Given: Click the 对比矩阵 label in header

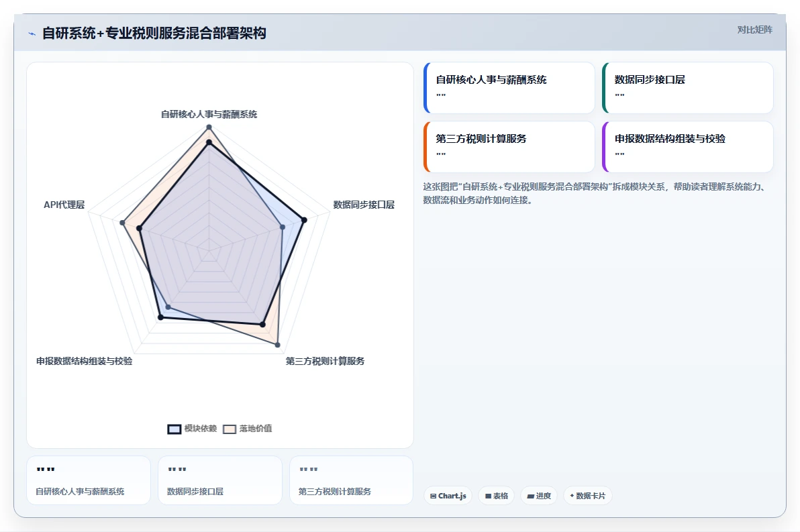Looking at the screenshot, I should (x=754, y=30).
